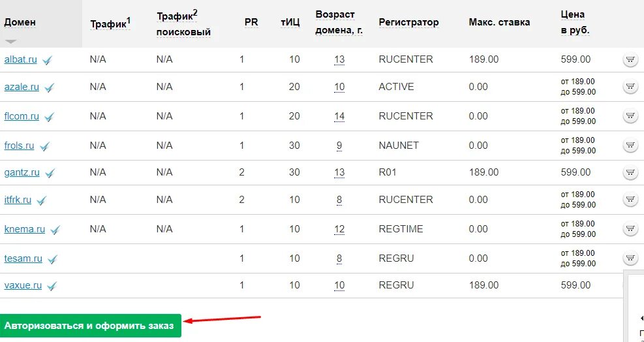
Task: Click cart icon in tesam.ru row
Action: (630, 258)
